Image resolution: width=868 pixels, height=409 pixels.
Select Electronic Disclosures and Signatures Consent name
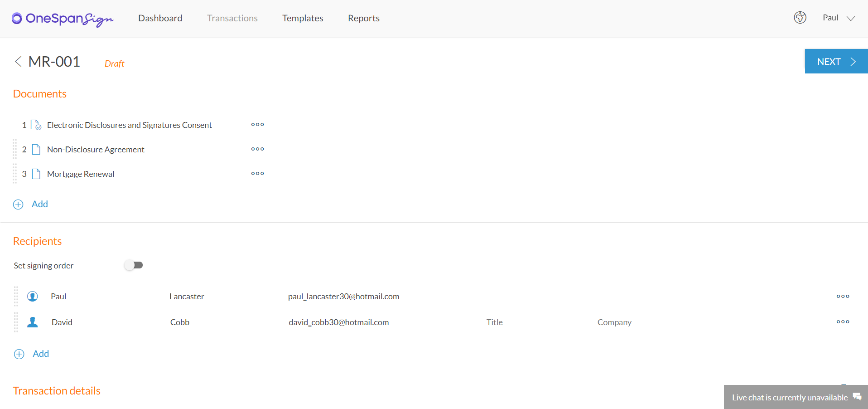coord(130,125)
